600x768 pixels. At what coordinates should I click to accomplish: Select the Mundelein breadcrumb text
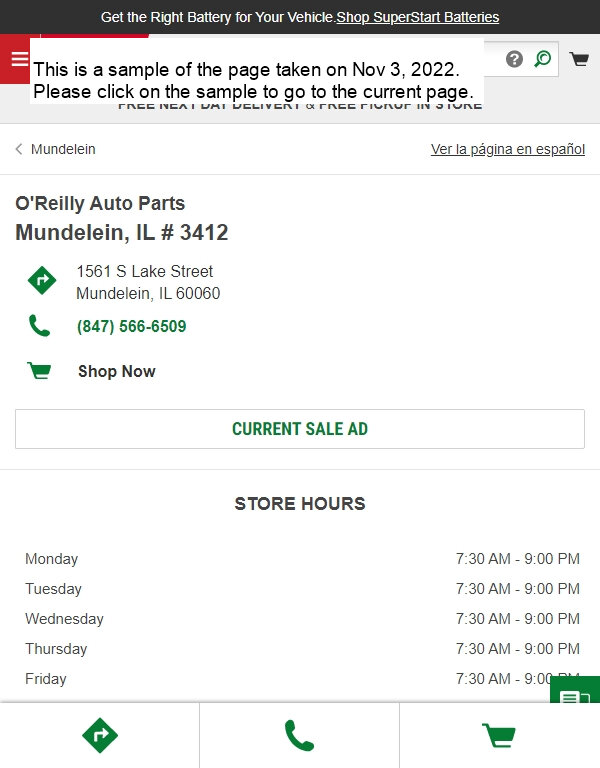point(63,149)
